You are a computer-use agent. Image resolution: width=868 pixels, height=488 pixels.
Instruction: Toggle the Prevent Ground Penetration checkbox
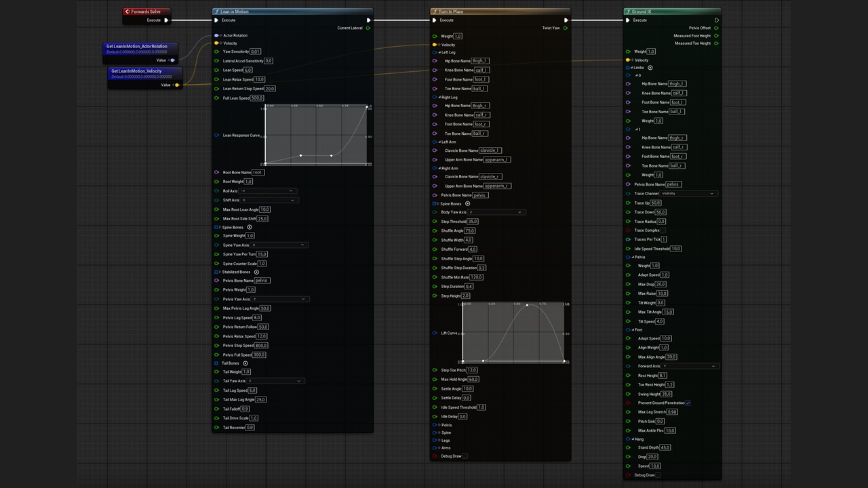[x=688, y=403]
